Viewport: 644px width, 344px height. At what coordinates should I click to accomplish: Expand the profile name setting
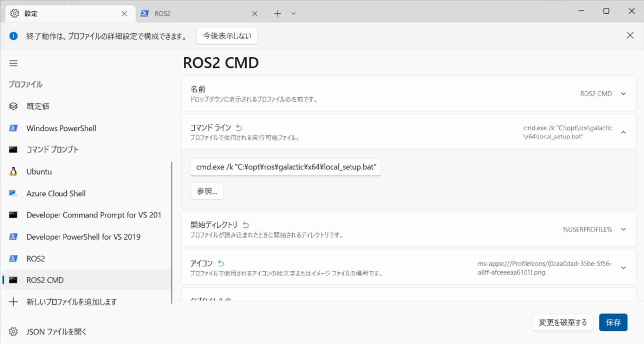coord(623,94)
